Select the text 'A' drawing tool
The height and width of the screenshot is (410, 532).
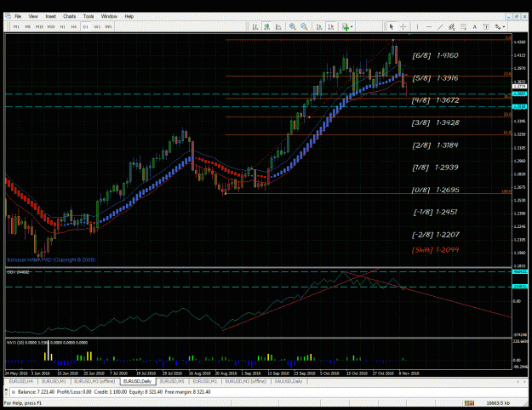point(475,26)
